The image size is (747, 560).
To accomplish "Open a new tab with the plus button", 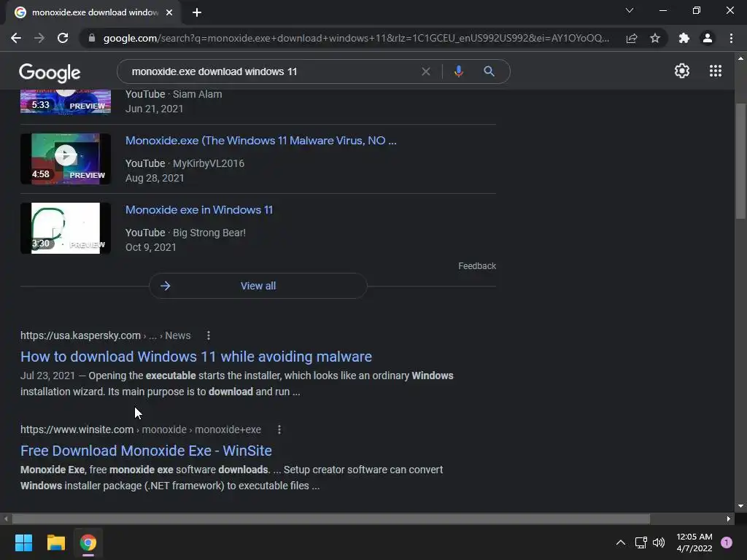I will tap(197, 12).
